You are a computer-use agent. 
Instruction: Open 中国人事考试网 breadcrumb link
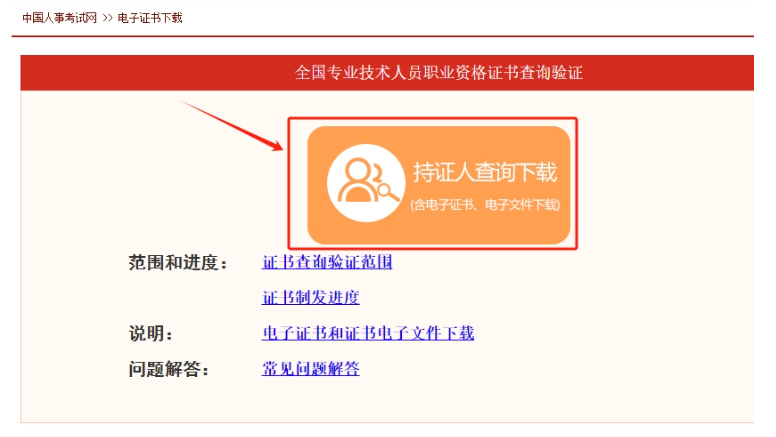(x=59, y=18)
